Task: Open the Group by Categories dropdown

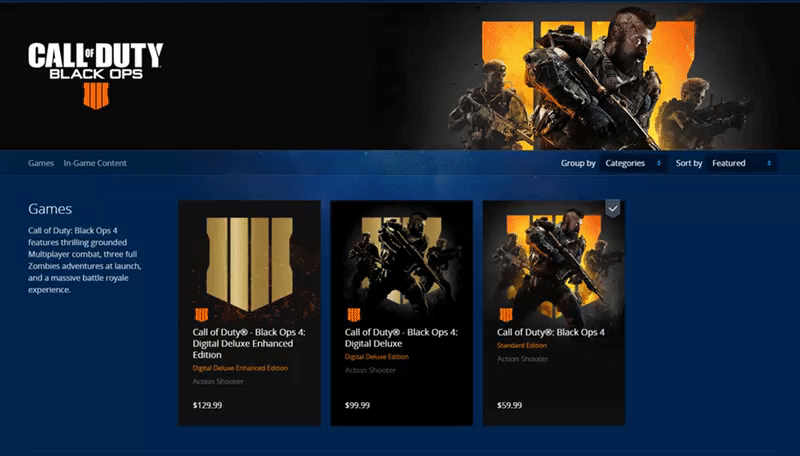Action: click(633, 163)
